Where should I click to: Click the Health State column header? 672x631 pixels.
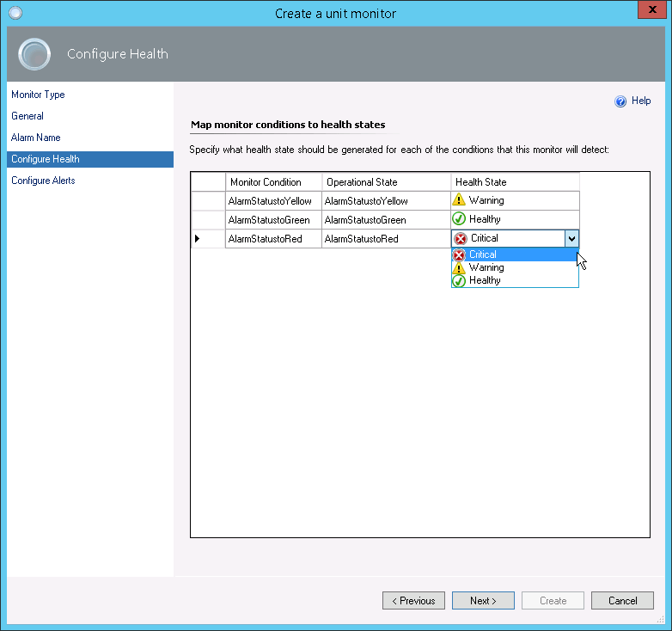[515, 181]
